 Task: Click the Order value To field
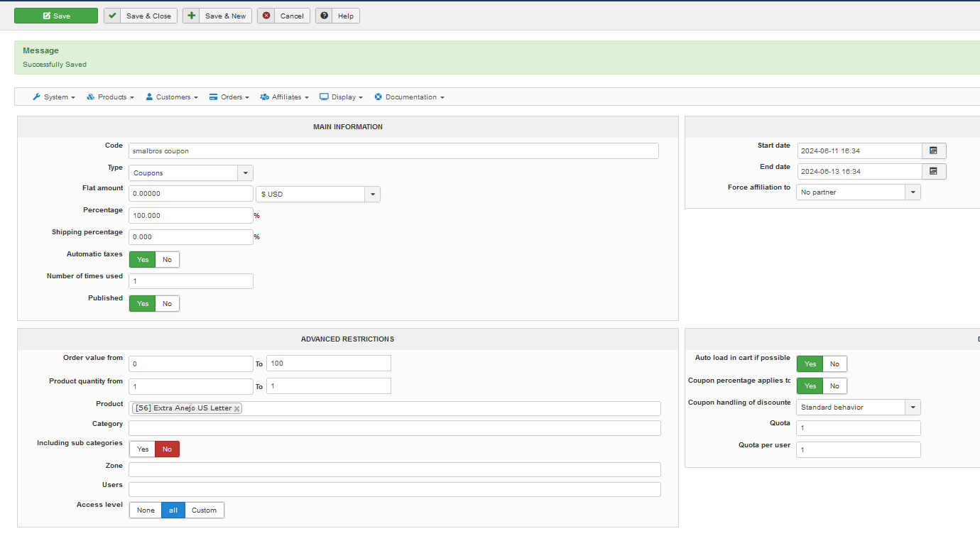click(329, 363)
